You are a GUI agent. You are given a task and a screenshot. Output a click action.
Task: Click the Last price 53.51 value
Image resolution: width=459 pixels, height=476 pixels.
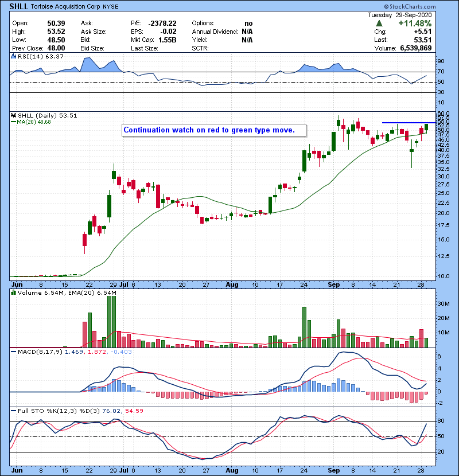click(422, 40)
